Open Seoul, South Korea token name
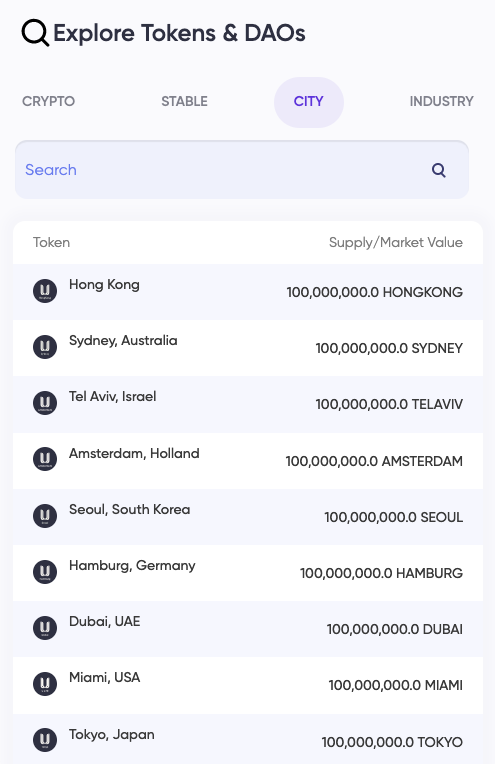The width and height of the screenshot is (495, 764). pos(130,509)
